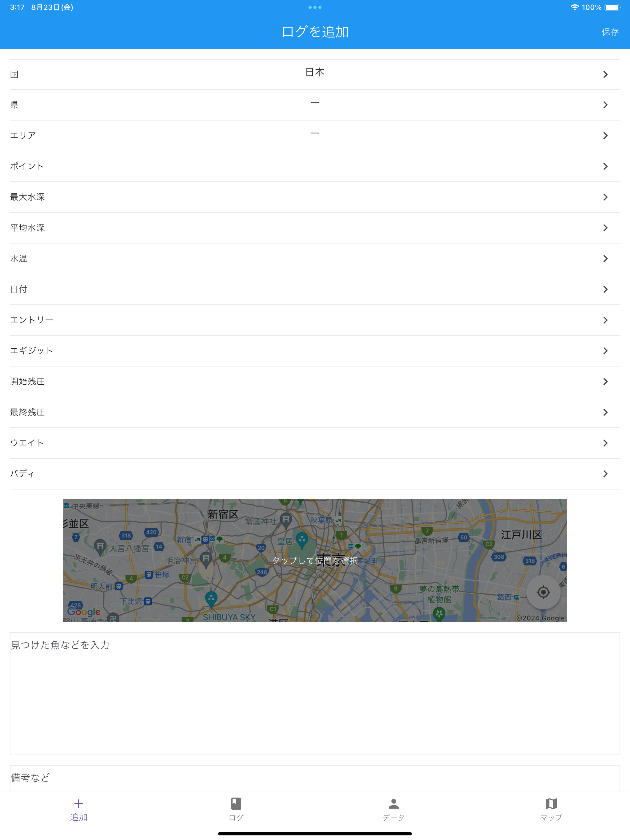
Task: Open the 最終残圧 row chevron
Action: click(605, 412)
